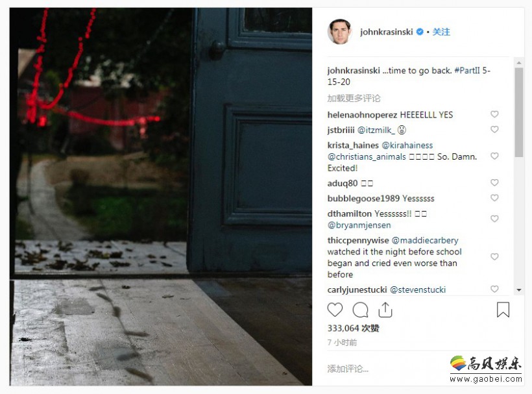Click scrollbar down arrow in comments

519,290
